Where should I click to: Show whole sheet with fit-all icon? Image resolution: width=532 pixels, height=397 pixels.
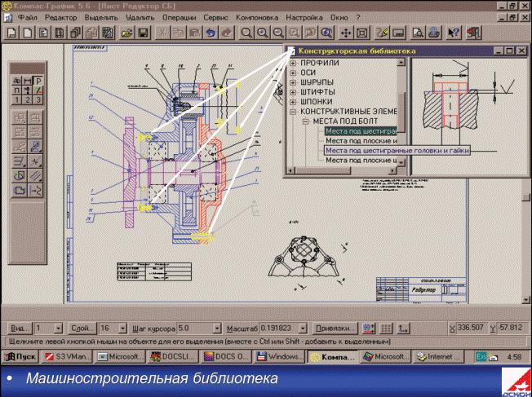(x=362, y=33)
